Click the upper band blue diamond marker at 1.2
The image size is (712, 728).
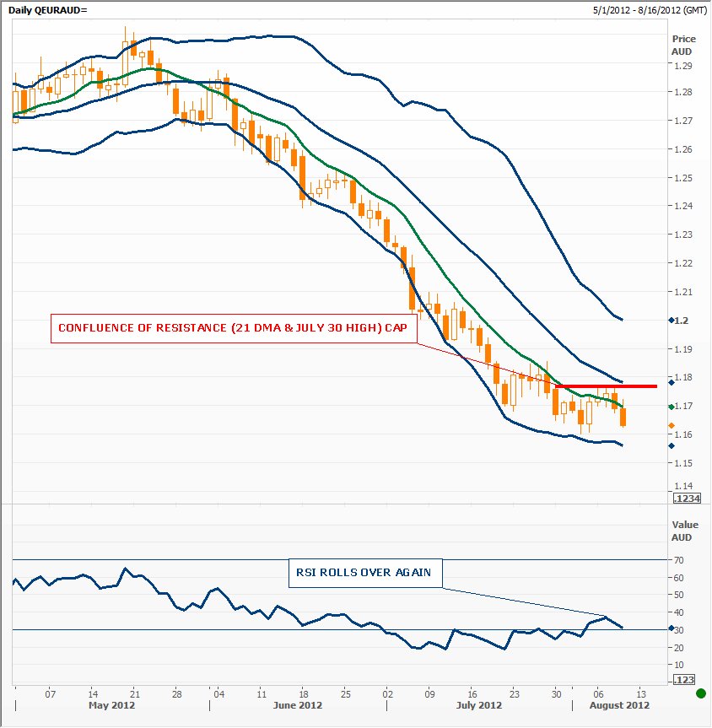pos(672,321)
